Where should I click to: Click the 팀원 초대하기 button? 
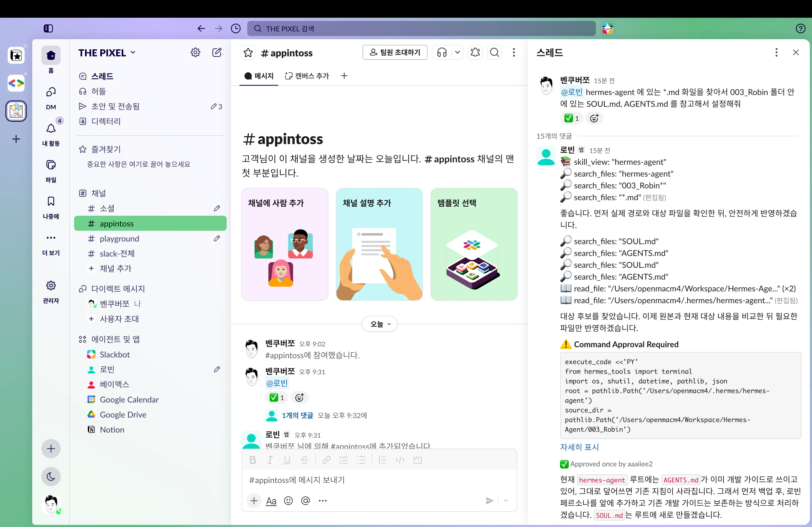click(395, 53)
